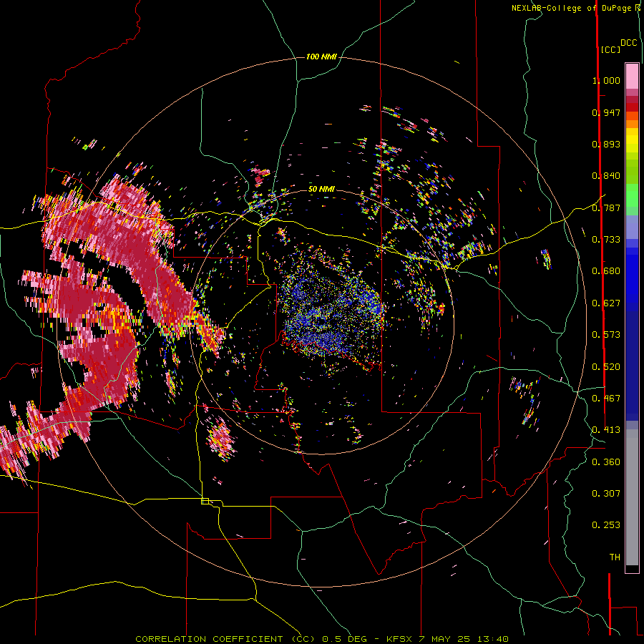Click the 0.893 scale value
Viewport: 644px width, 644px height.
[606, 144]
